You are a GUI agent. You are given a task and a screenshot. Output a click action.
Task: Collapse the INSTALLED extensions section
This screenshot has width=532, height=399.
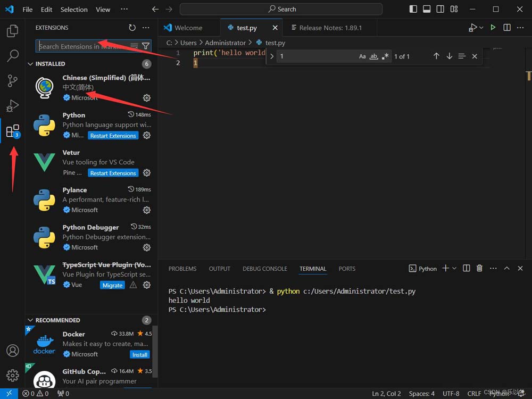pos(31,63)
